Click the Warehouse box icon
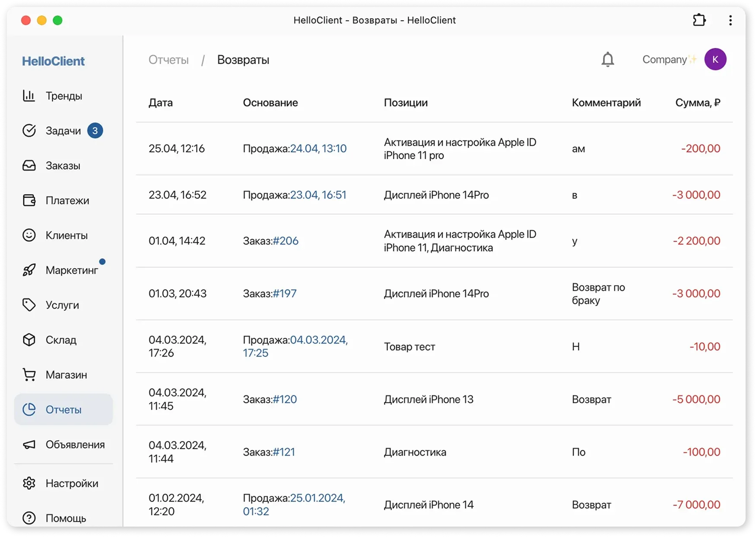The image size is (756, 537). pyautogui.click(x=29, y=340)
